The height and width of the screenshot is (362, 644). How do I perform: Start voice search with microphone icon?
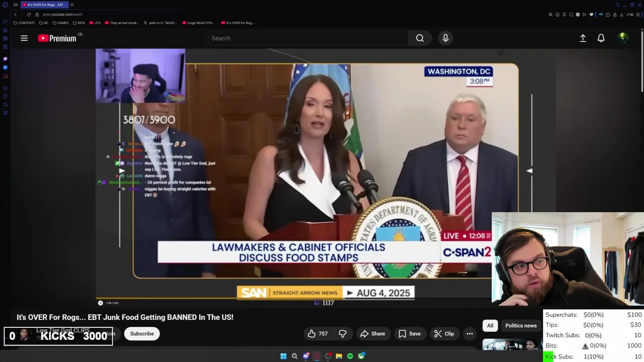445,38
